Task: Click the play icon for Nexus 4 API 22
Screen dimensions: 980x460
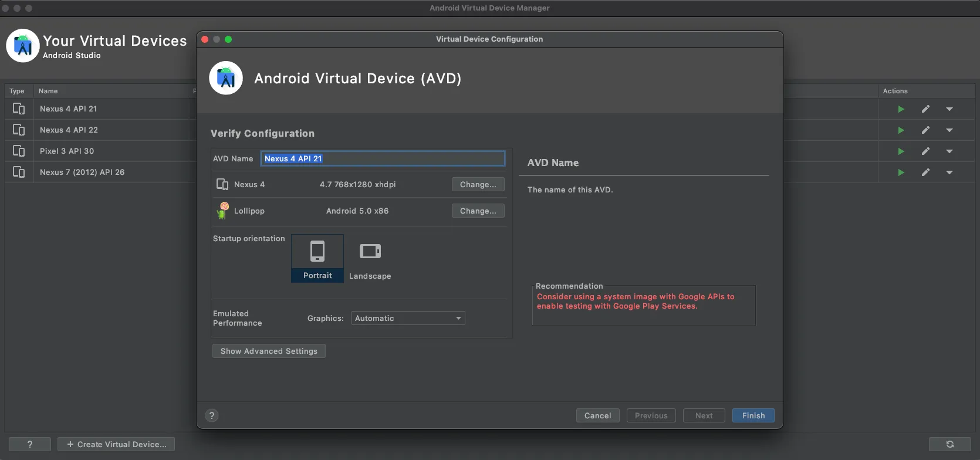Action: tap(901, 130)
